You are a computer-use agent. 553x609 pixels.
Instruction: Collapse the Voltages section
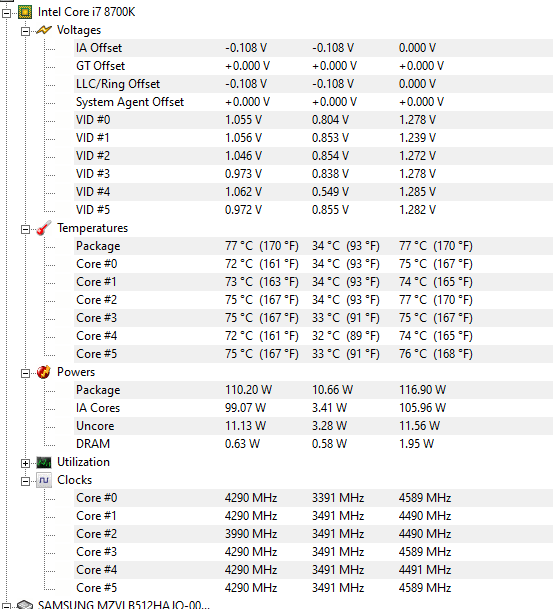pos(25,31)
